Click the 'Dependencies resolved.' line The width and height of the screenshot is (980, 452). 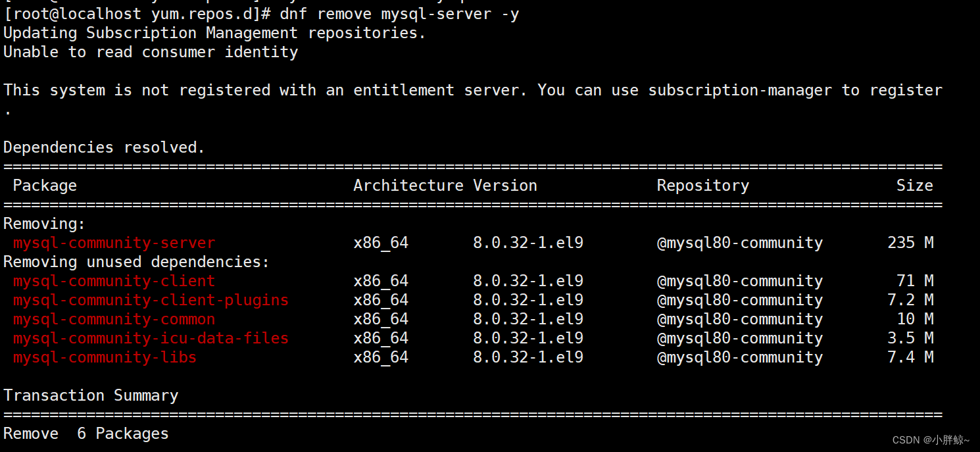point(104,147)
